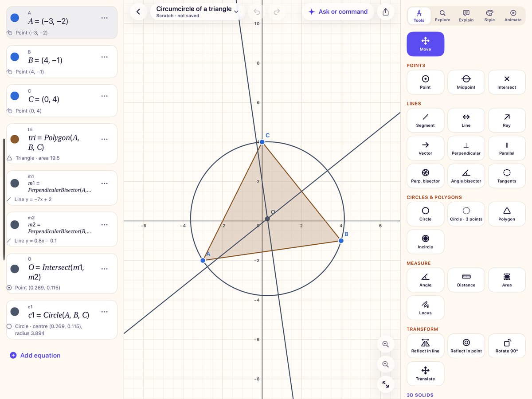
Task: Select the Segment tool
Action: point(425,120)
